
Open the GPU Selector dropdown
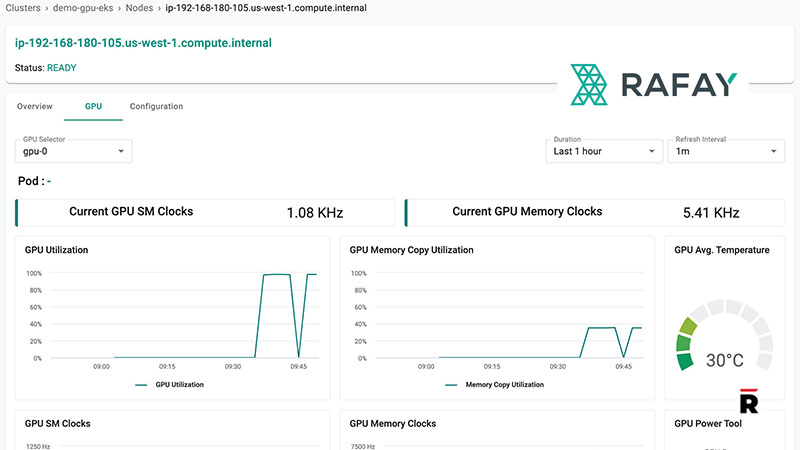click(75, 151)
